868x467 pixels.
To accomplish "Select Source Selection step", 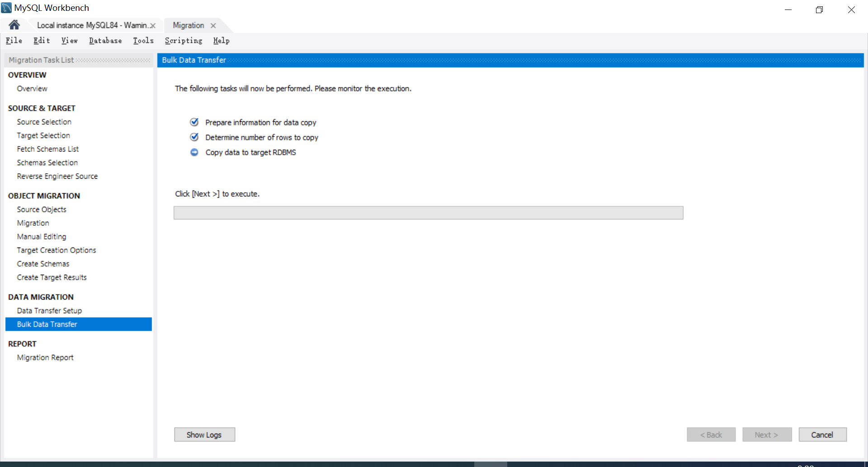I will tap(44, 122).
